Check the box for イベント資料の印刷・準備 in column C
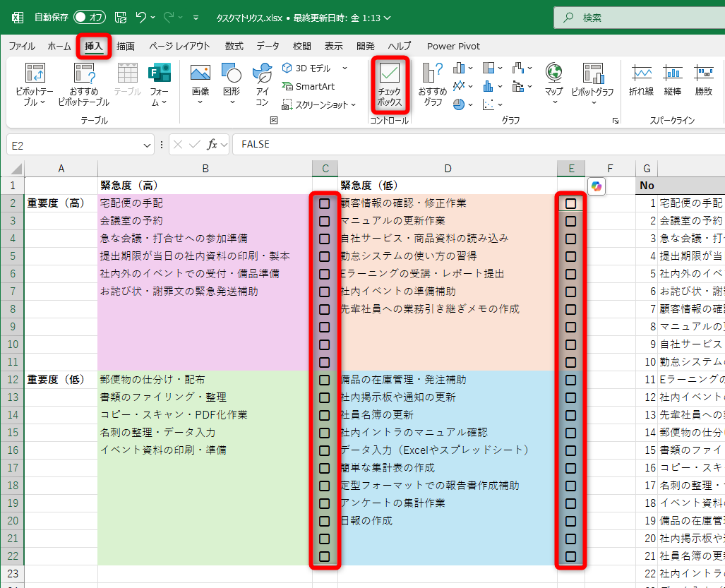The height and width of the screenshot is (588, 725). 325,450
